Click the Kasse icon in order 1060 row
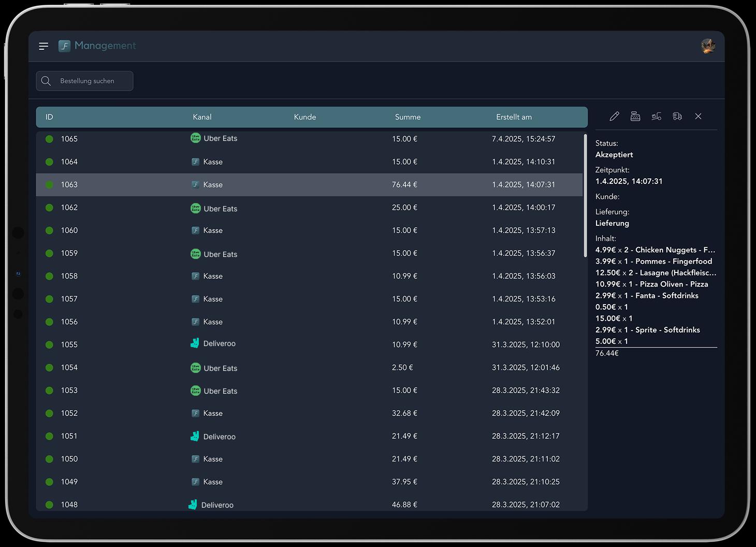The height and width of the screenshot is (547, 756). (x=196, y=230)
